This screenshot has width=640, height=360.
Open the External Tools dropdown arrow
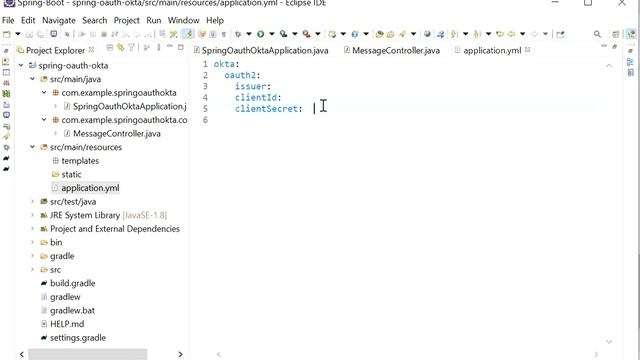(318, 34)
